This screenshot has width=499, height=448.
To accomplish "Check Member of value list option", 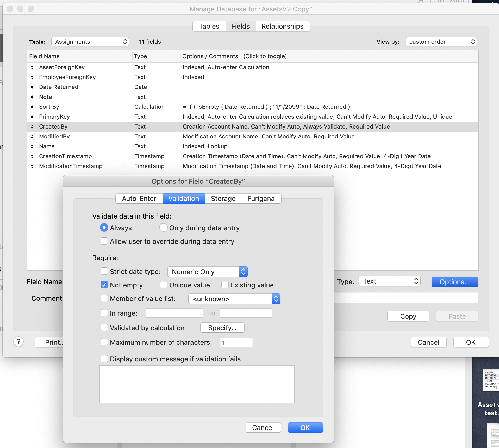I will tap(104, 298).
